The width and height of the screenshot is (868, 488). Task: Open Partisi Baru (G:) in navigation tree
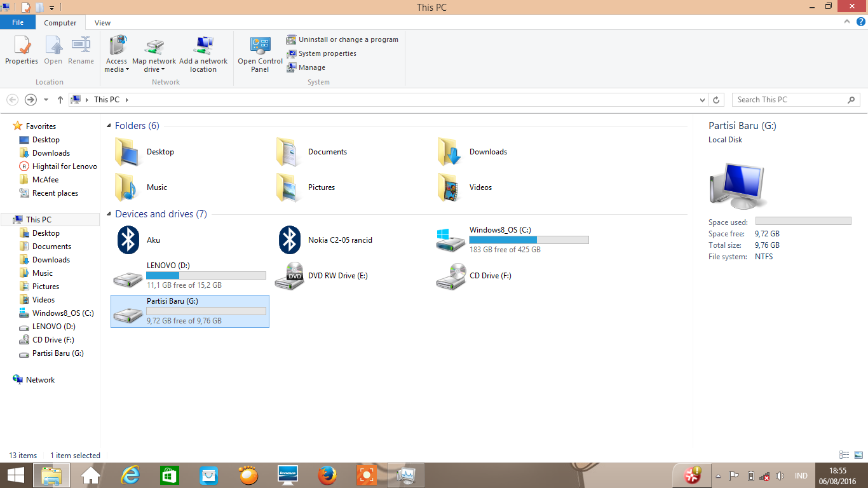click(58, 353)
